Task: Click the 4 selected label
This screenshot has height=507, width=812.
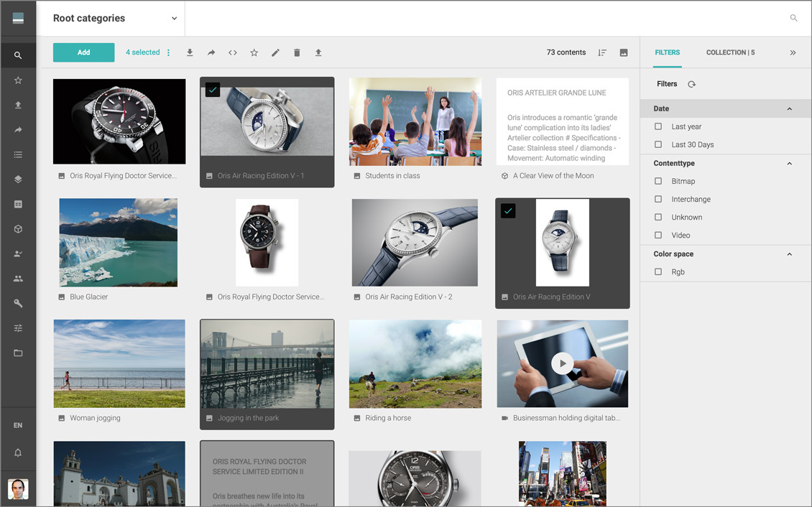Action: (x=143, y=52)
